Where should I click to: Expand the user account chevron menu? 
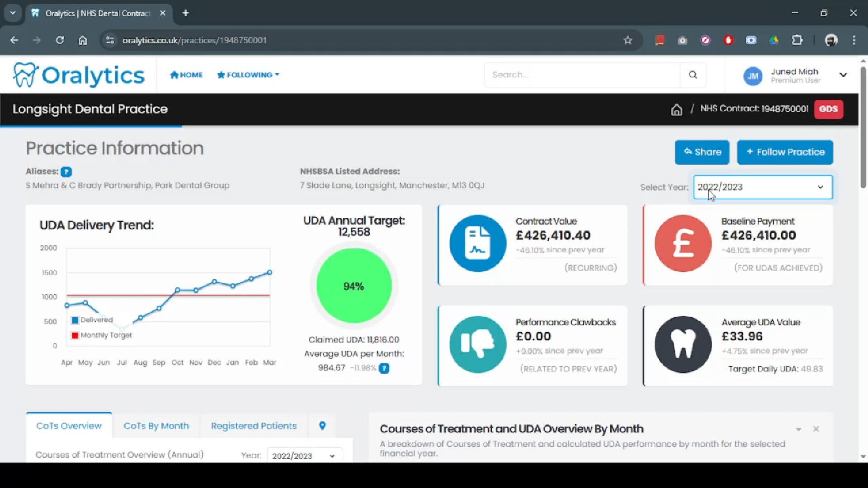pos(844,75)
